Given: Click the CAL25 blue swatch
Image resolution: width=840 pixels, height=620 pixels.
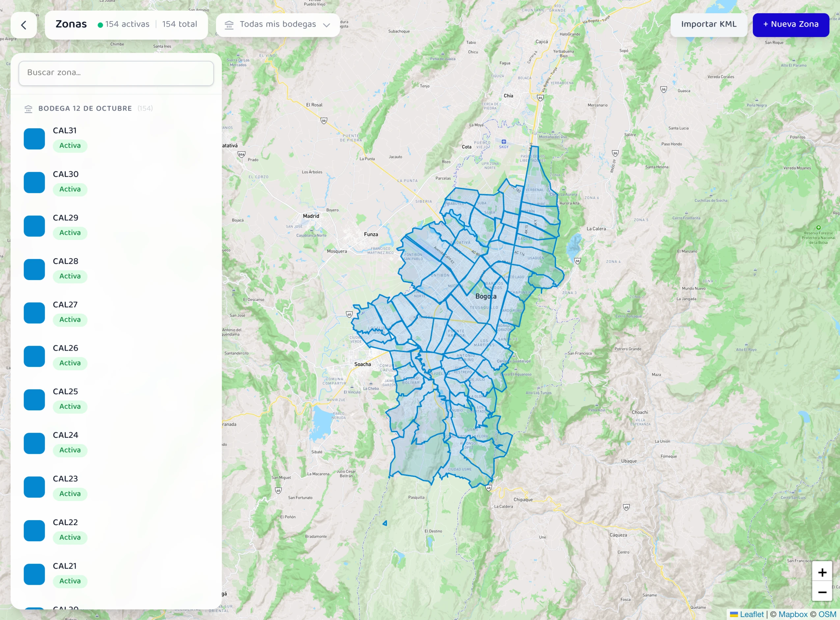Looking at the screenshot, I should click(34, 399).
